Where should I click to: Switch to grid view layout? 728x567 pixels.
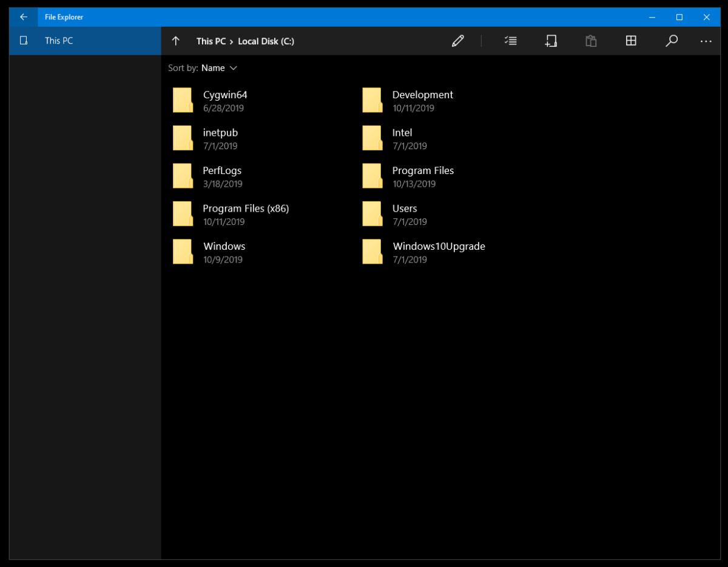point(631,41)
